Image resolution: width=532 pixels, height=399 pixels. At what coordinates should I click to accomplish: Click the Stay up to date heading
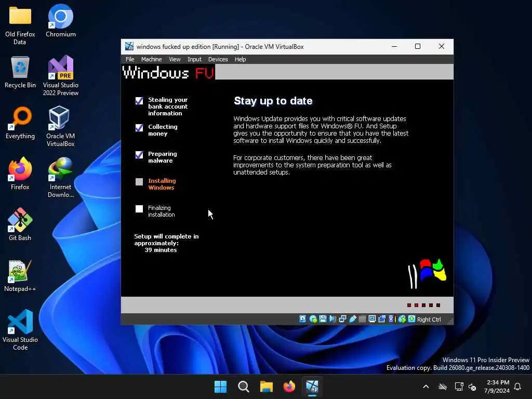click(x=273, y=101)
